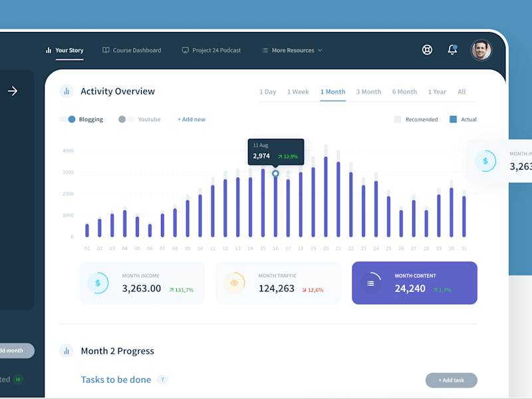Click the tallest bar for day 20
The height and width of the screenshot is (399, 532).
pyautogui.click(x=326, y=196)
